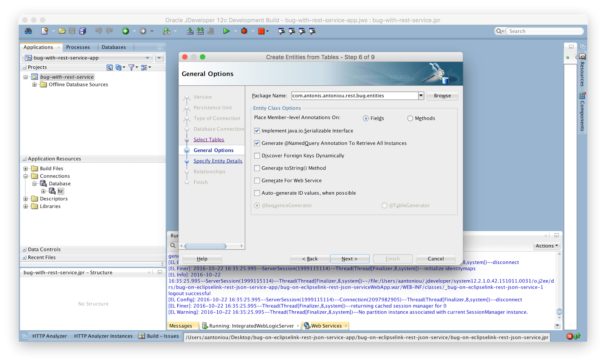Screen dimensions: 606x364
Task: Click the red Stop/Terminate square icon
Action: click(261, 31)
